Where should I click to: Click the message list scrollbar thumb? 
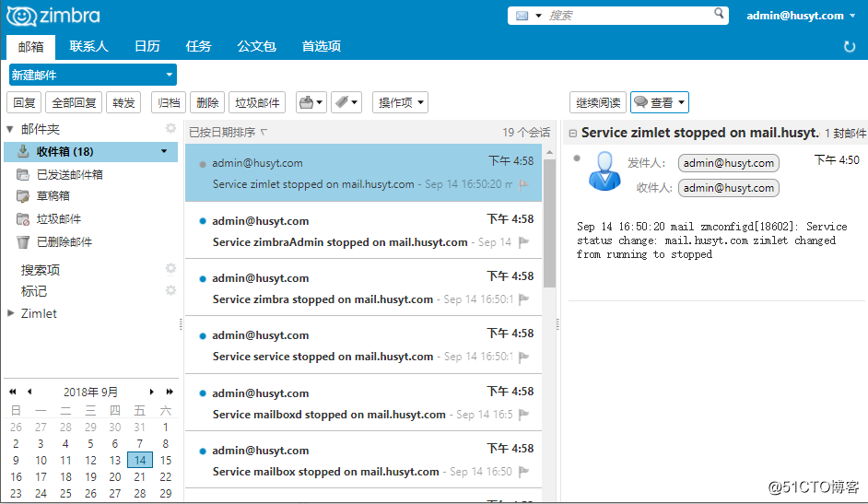(549, 223)
